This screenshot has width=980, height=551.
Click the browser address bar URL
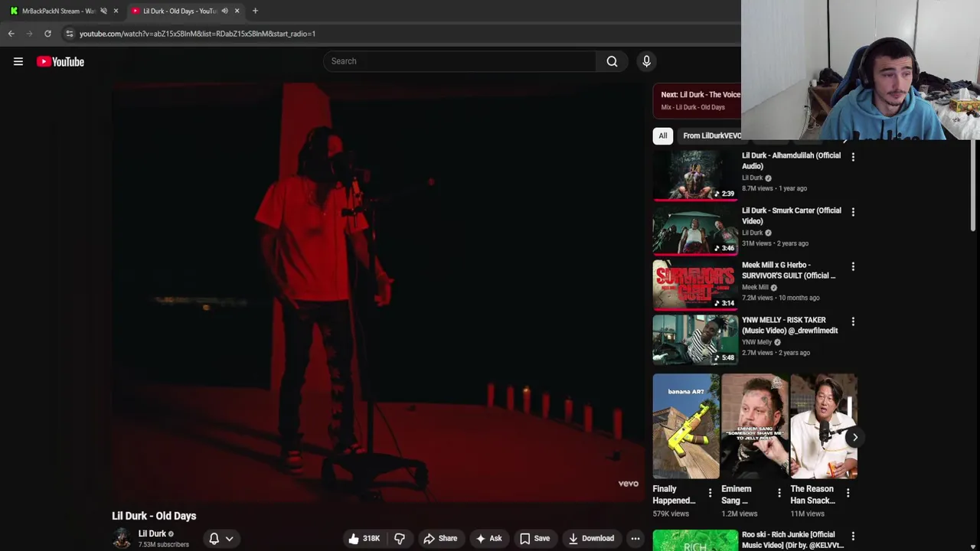pos(198,34)
